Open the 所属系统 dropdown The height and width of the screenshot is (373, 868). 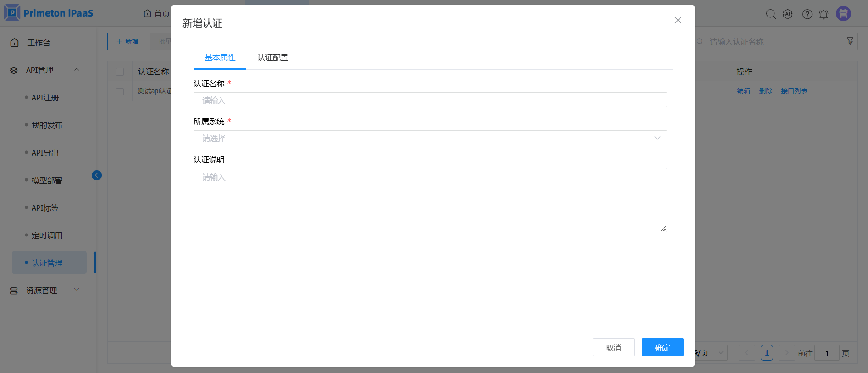[430, 138]
